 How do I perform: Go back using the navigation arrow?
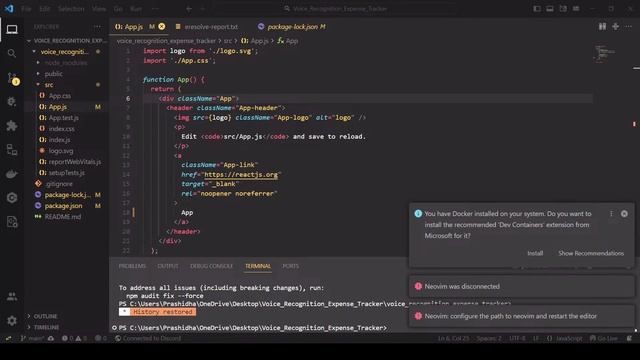189,9
